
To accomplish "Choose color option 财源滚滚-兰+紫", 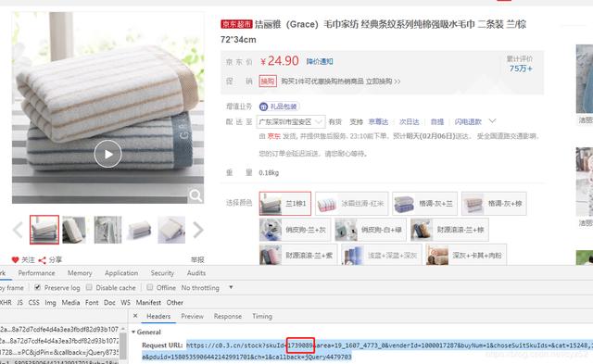I will click(x=298, y=255).
